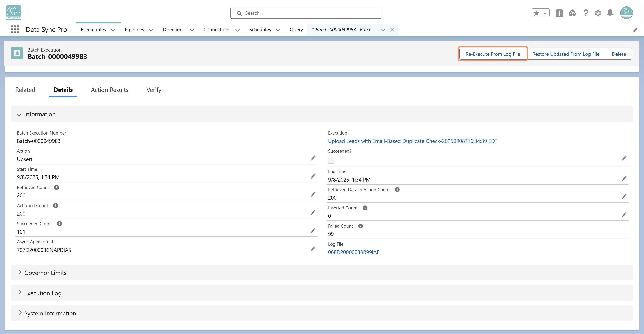
Task: Open the Favorites list dropdown arrow
Action: pos(545,13)
